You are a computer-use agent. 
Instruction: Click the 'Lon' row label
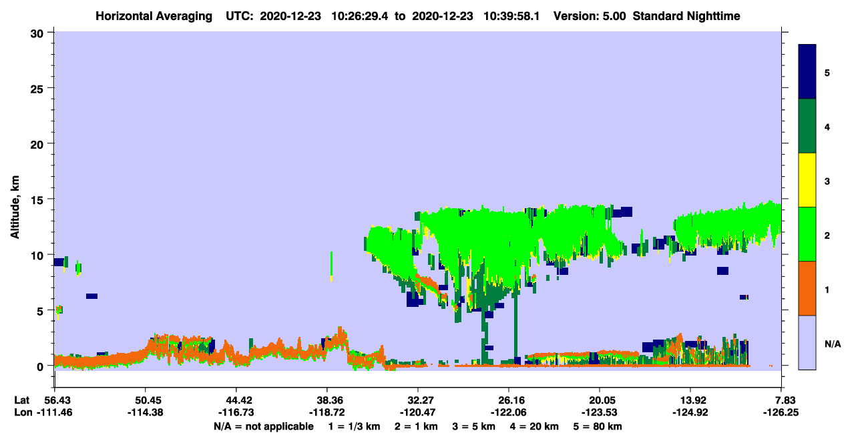pos(22,412)
